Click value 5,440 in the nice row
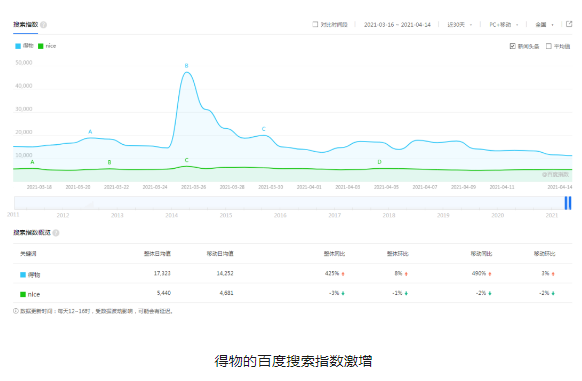Image resolution: width=582 pixels, height=381 pixels. coord(164,293)
